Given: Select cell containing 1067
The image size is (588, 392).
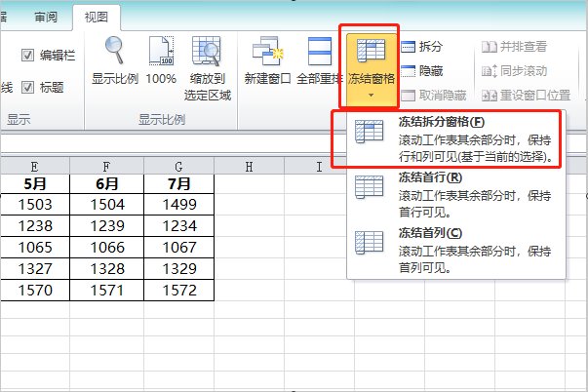Looking at the screenshot, I should coord(178,248).
